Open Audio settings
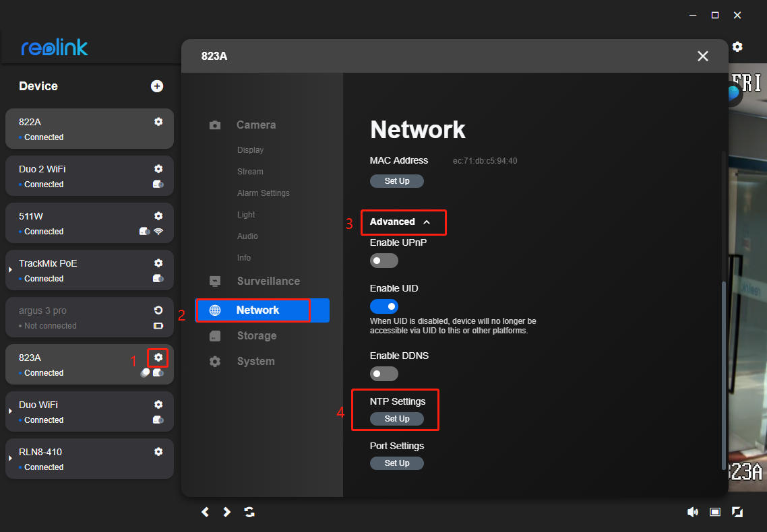Image resolution: width=767 pixels, height=532 pixels. click(x=247, y=236)
